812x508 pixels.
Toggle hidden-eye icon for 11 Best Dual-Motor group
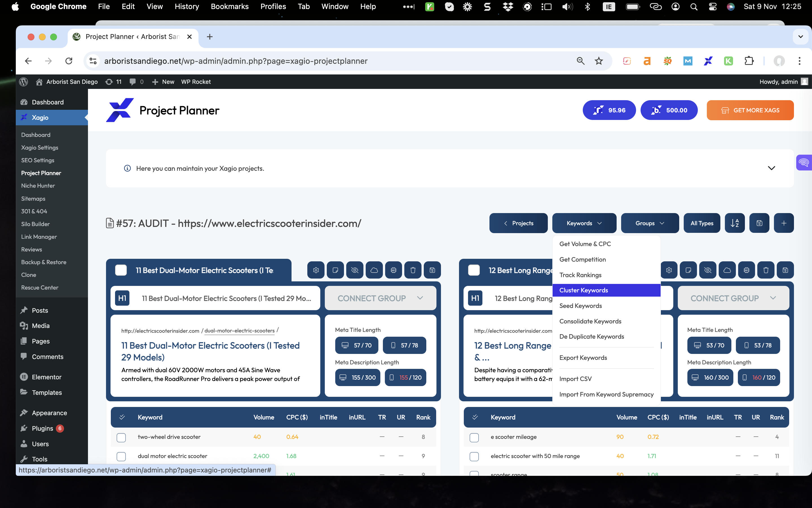[x=355, y=270]
